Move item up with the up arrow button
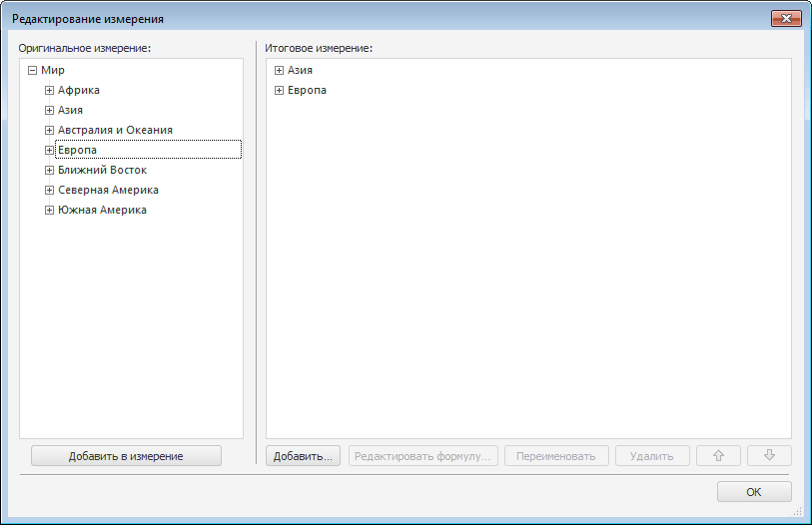 point(719,455)
